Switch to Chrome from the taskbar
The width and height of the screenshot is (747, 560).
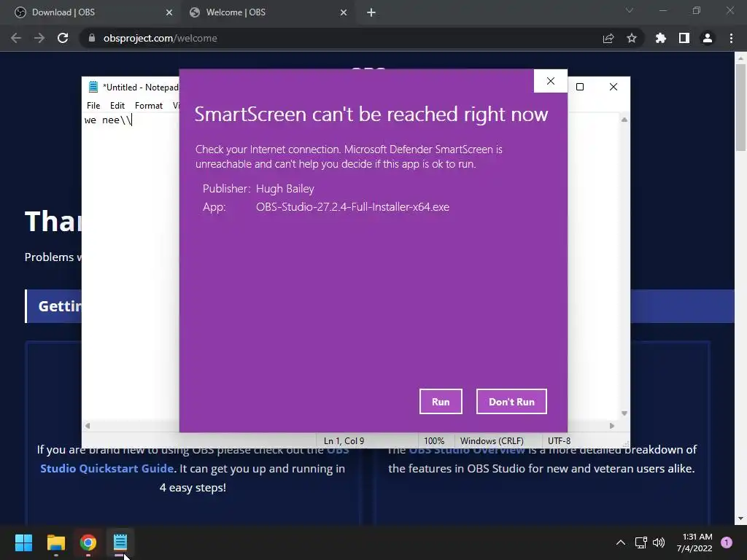(x=88, y=542)
